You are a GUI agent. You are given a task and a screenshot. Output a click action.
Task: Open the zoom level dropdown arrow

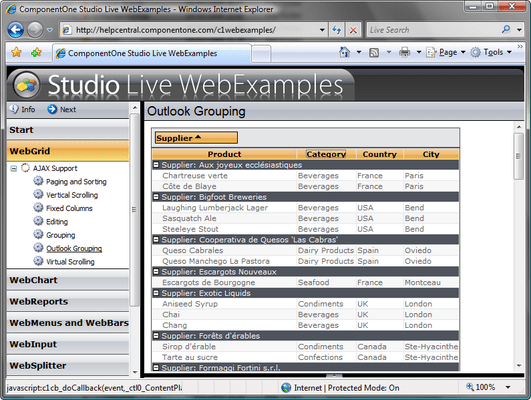click(x=508, y=387)
